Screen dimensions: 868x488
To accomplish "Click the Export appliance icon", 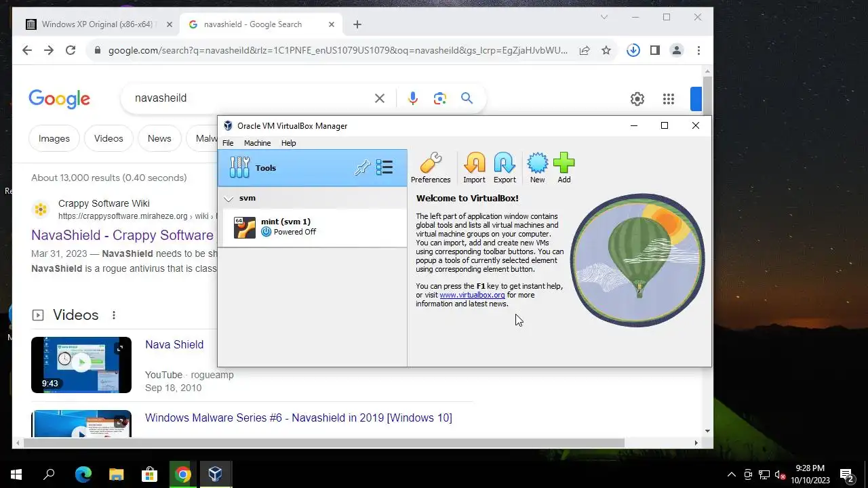I will coord(505,168).
